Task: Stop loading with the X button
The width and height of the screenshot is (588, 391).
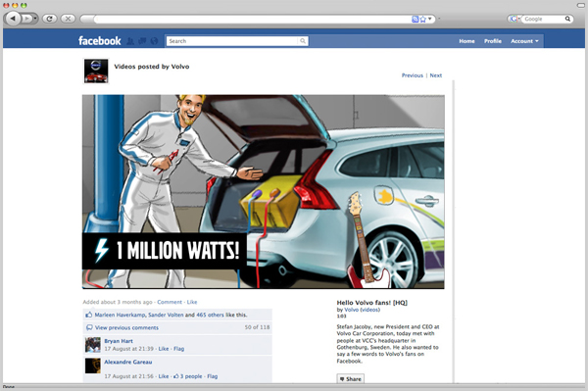Action: (x=68, y=19)
